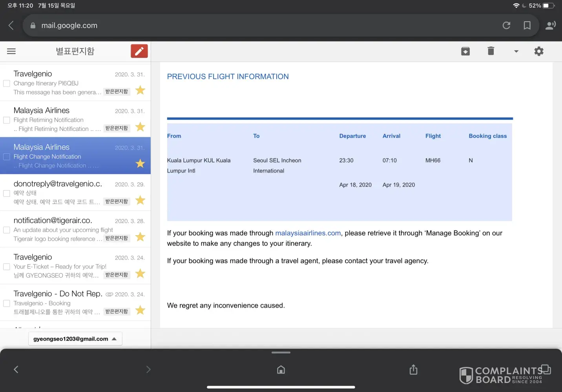Delete the email with trash icon
Viewport: 562px width, 392px height.
coord(491,51)
